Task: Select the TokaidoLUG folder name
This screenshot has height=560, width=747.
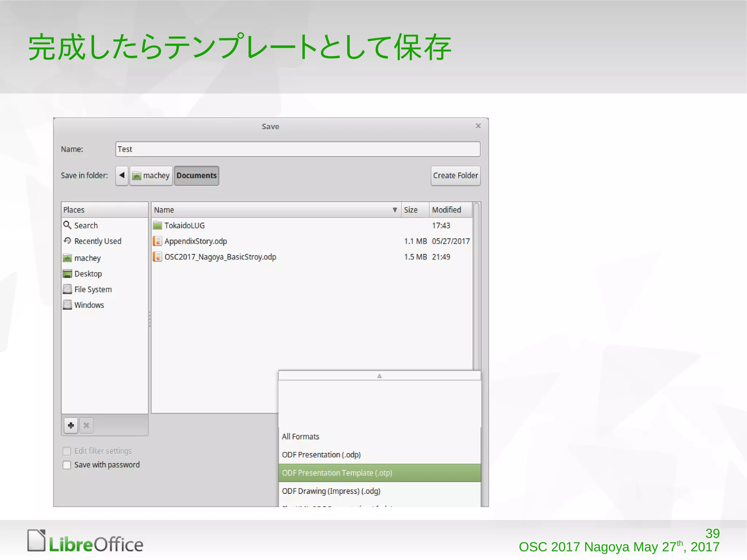Action: (185, 225)
